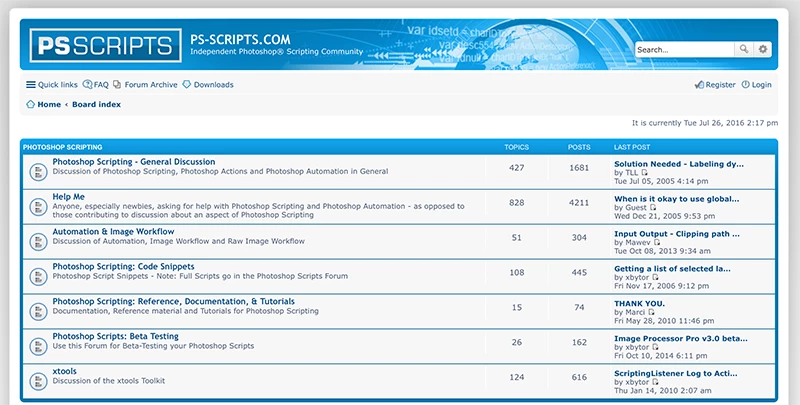This screenshot has height=405, width=800.
Task: Click the PS SCRIPTS site logo
Action: 106,45
